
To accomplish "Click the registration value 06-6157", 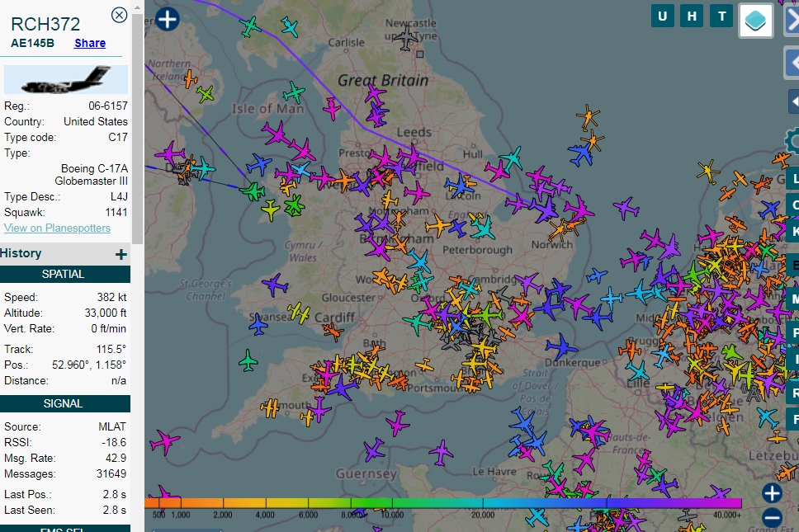I will pos(108,106).
